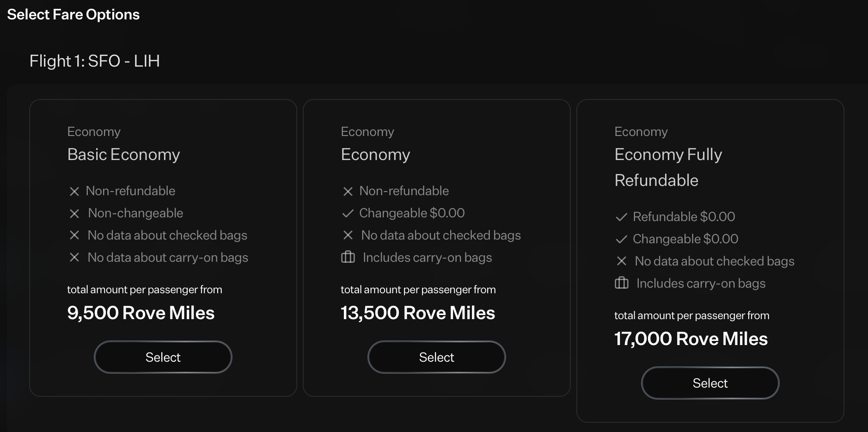Viewport: 868px width, 432px height.
Task: Click the 13,500 Rove Miles price
Action: click(x=417, y=313)
